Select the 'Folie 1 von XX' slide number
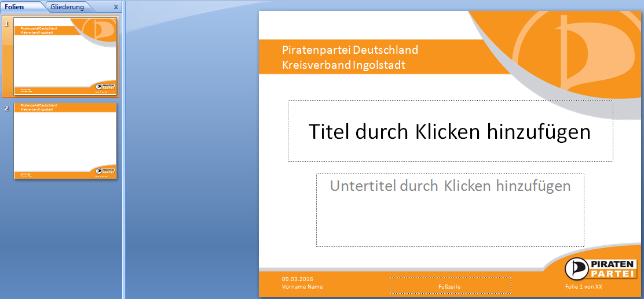The image size is (644, 299). coord(584,287)
